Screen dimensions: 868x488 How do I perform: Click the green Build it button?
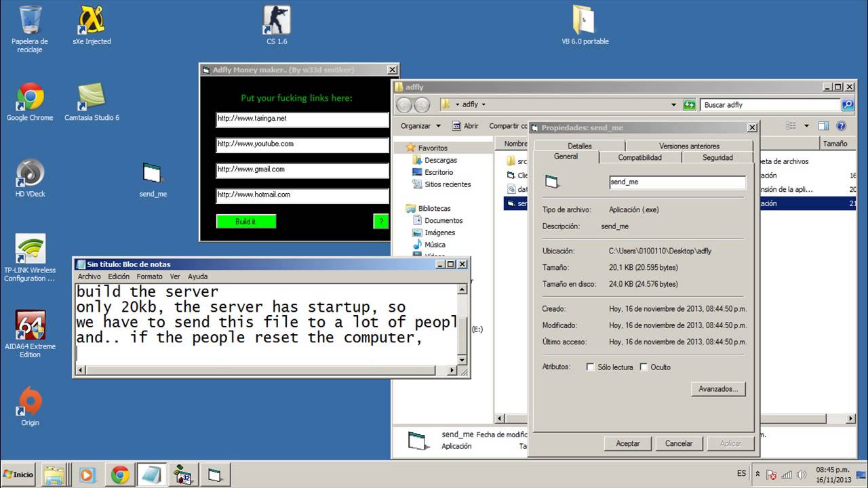point(246,222)
